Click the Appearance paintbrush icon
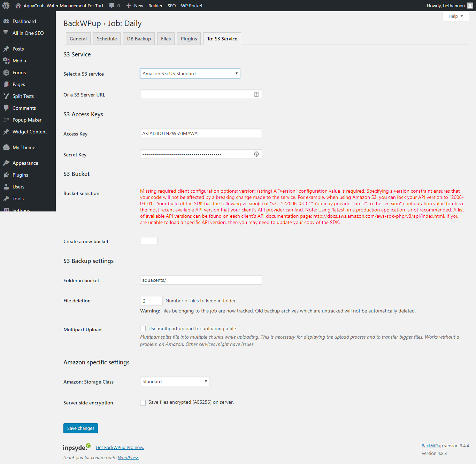Screen dimensions: 476x464 point(6,163)
